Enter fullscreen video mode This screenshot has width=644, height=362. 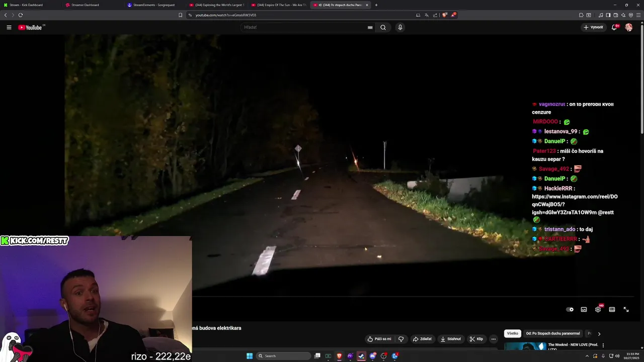click(x=626, y=310)
